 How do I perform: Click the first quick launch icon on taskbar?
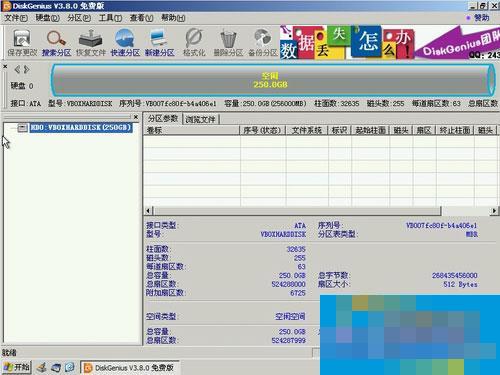click(42, 367)
